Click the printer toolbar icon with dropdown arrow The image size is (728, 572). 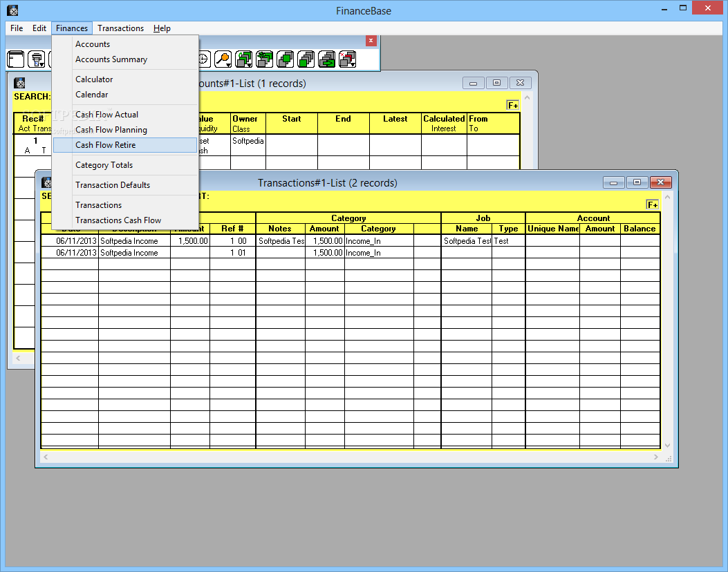[37, 59]
